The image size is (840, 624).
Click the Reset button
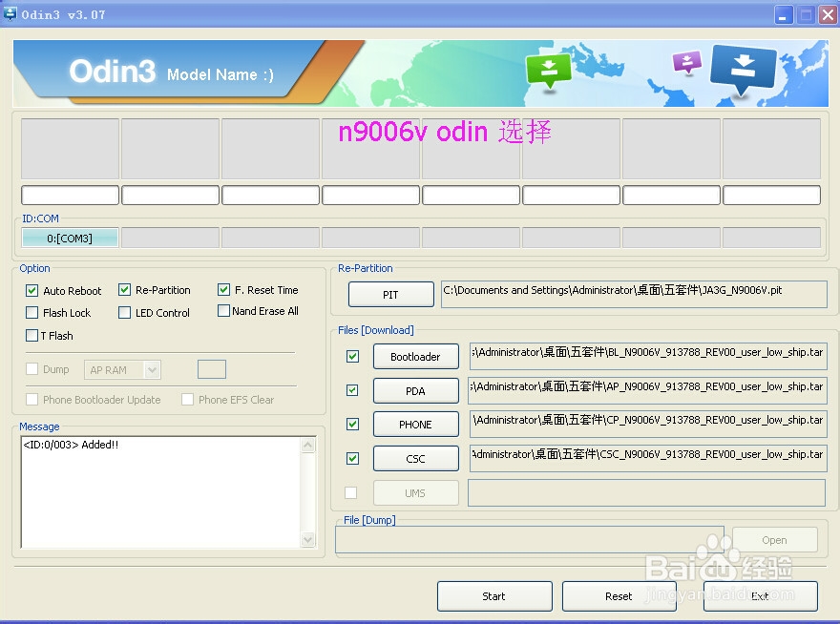tap(619, 596)
